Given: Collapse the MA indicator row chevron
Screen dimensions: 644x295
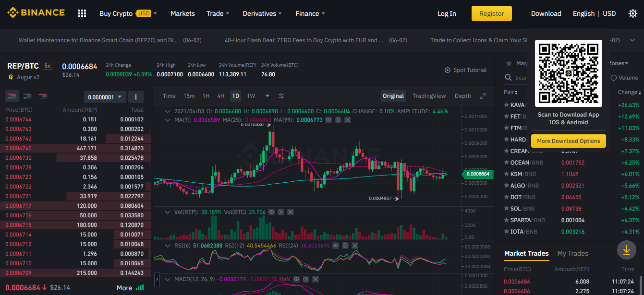Looking at the screenshot, I should [x=168, y=119].
